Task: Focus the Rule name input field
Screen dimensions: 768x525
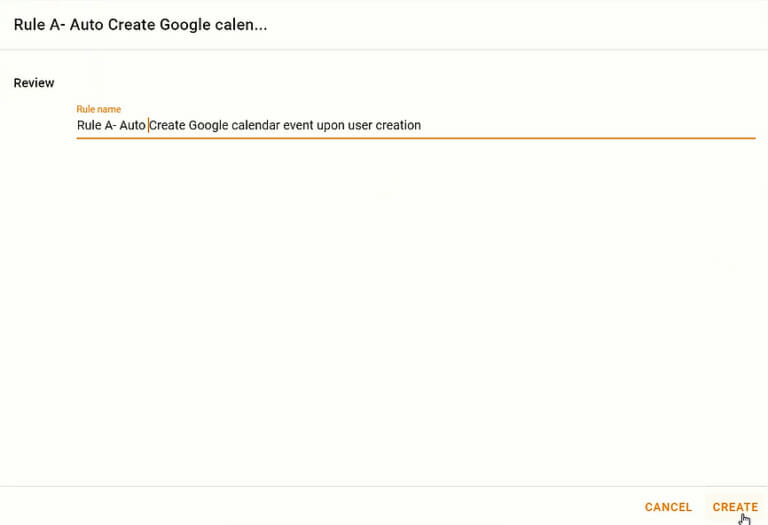Action: pos(415,125)
